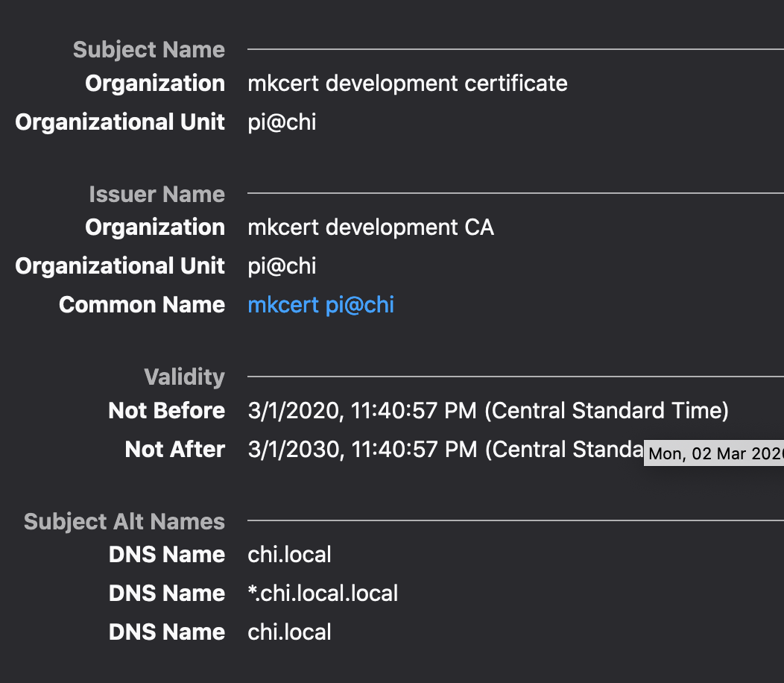Click the "Common Name" field label
Screen dimensions: 784x683
(x=142, y=304)
